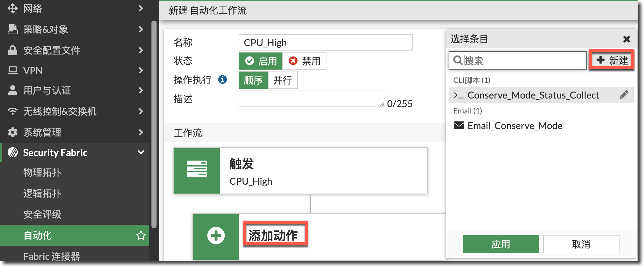Click the 应用 button

point(501,244)
